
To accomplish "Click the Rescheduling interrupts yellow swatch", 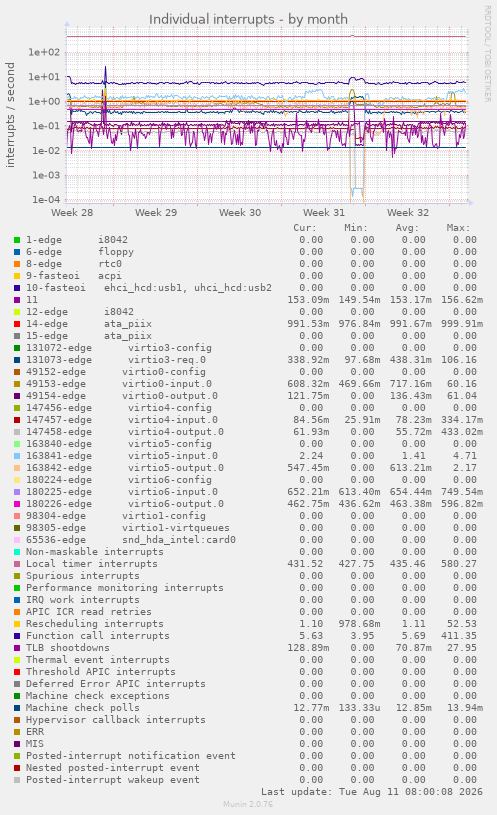I will (x=17, y=624).
